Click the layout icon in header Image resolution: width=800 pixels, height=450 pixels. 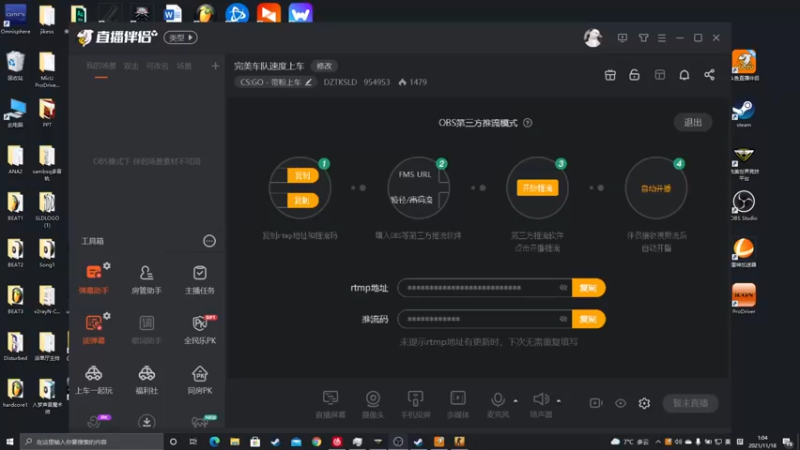(660, 75)
